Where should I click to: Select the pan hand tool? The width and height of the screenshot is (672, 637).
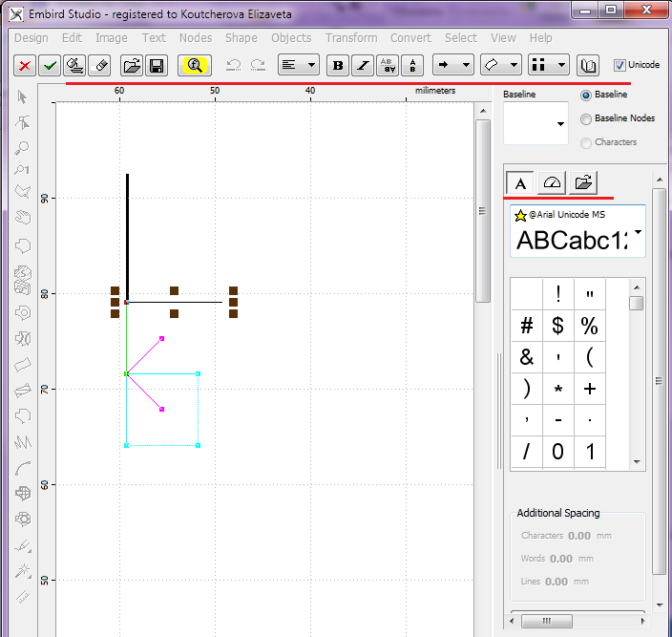click(23, 218)
